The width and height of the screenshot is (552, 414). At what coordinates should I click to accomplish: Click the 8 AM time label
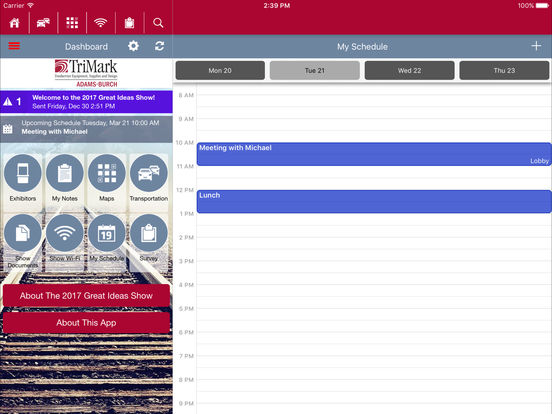tap(186, 95)
